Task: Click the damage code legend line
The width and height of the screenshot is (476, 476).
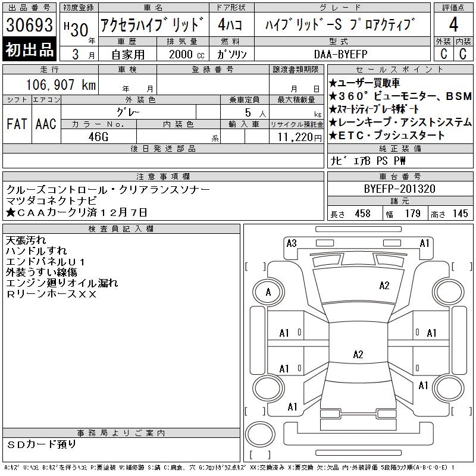Action: [x=230, y=468]
